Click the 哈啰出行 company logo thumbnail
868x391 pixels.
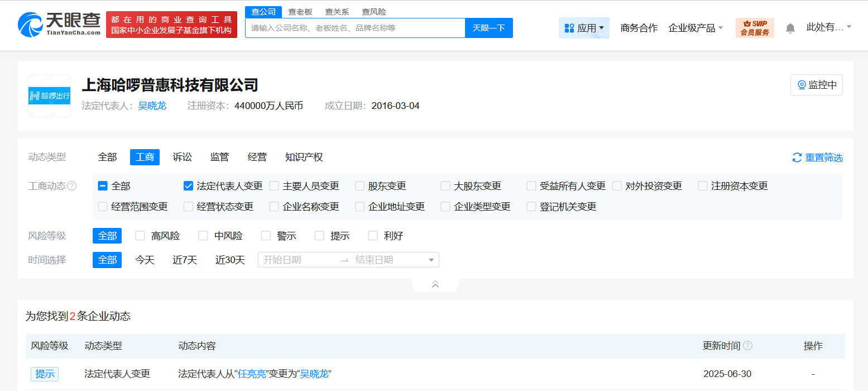pyautogui.click(x=50, y=96)
